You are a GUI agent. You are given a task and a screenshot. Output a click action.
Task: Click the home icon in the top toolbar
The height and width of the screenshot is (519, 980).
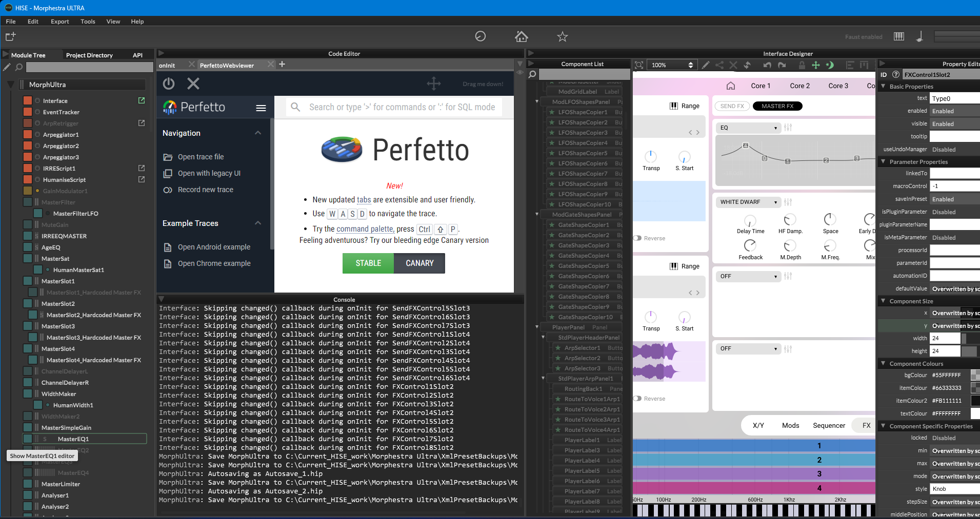click(522, 36)
